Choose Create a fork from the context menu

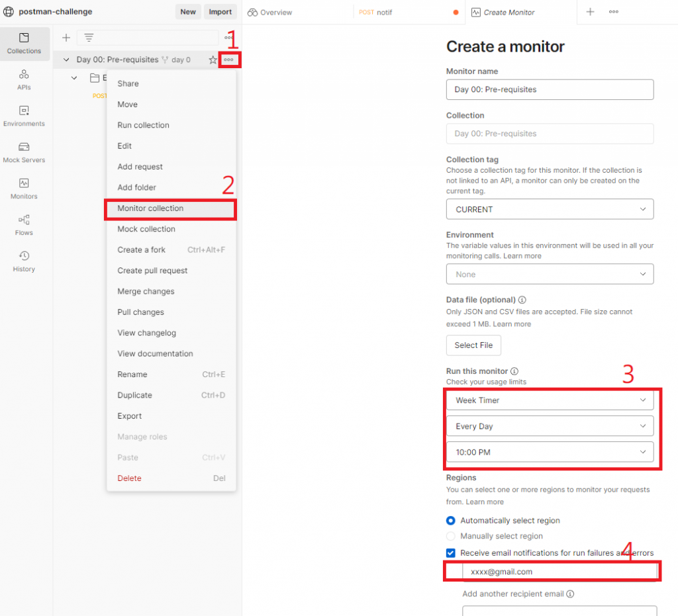(x=171, y=249)
